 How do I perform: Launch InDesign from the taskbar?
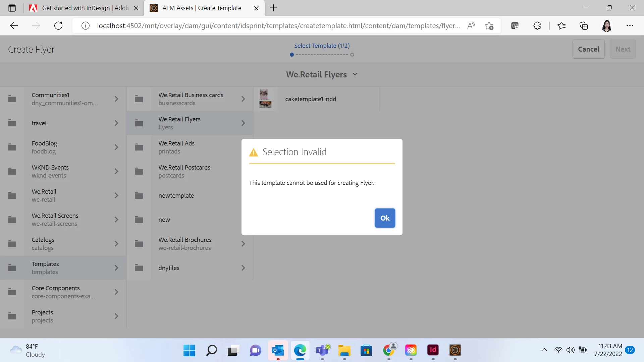pyautogui.click(x=433, y=350)
